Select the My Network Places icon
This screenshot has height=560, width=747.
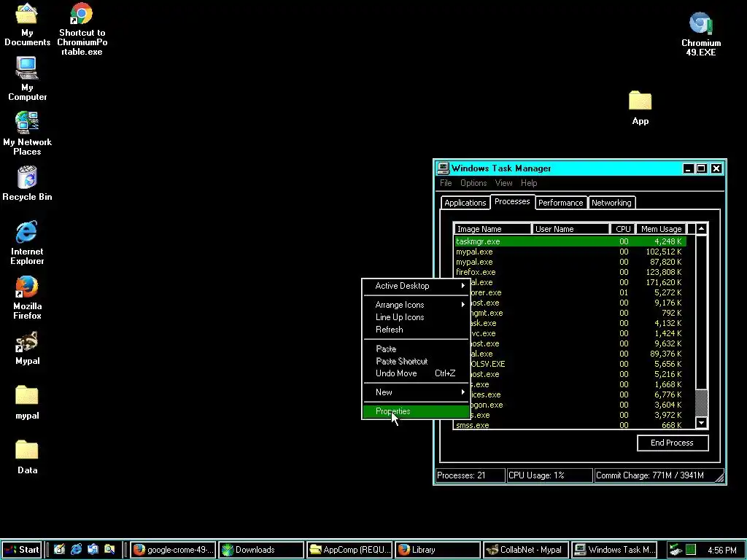(27, 133)
